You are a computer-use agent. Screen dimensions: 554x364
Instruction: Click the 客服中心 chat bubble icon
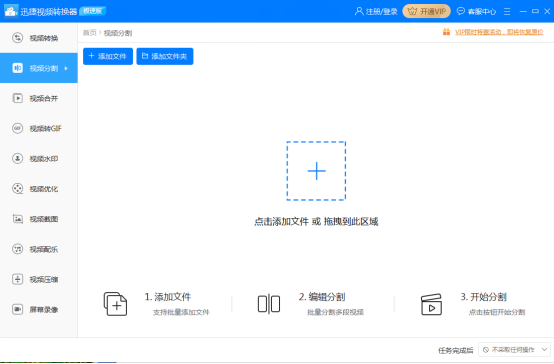(461, 11)
